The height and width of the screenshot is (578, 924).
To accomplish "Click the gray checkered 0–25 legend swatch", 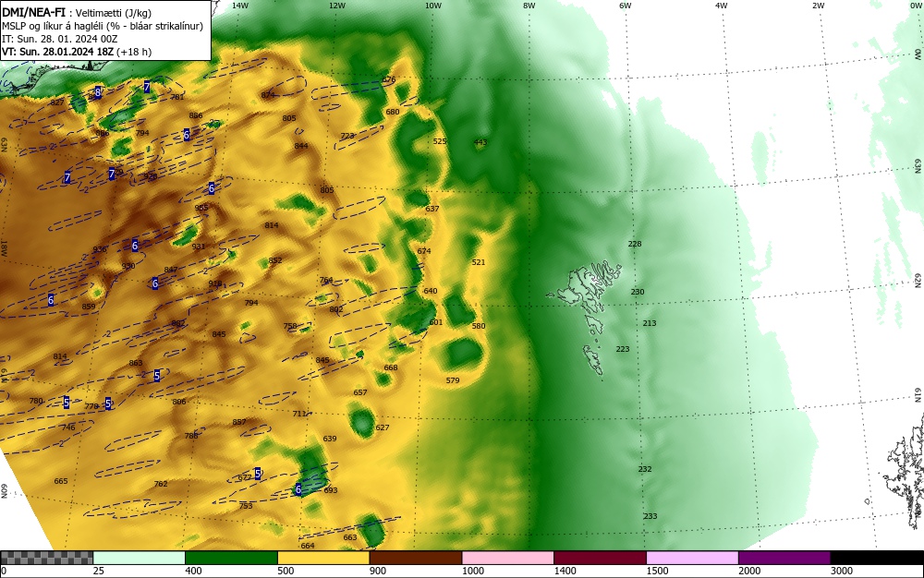I will click(x=46, y=558).
